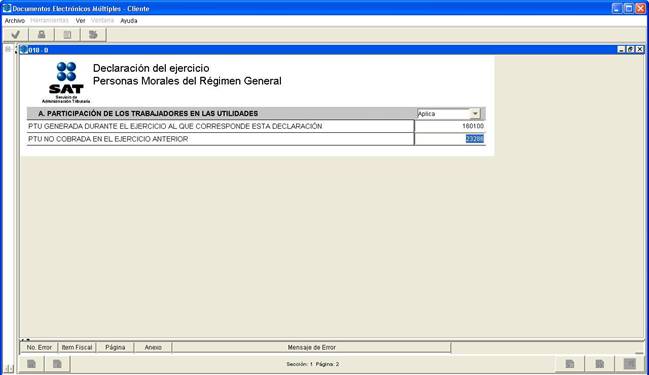The image size is (649, 375).
Task: Click the first page icon at bottom-left
Action: [31, 364]
